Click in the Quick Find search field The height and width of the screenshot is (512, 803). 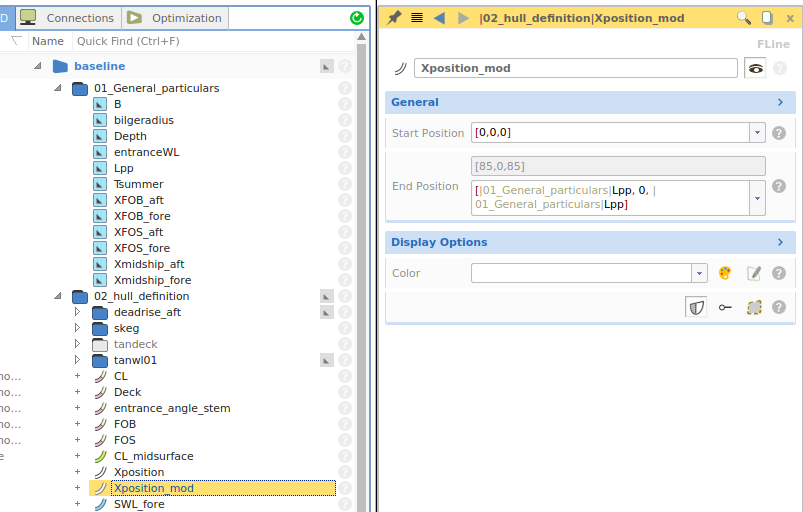pyautogui.click(x=213, y=41)
